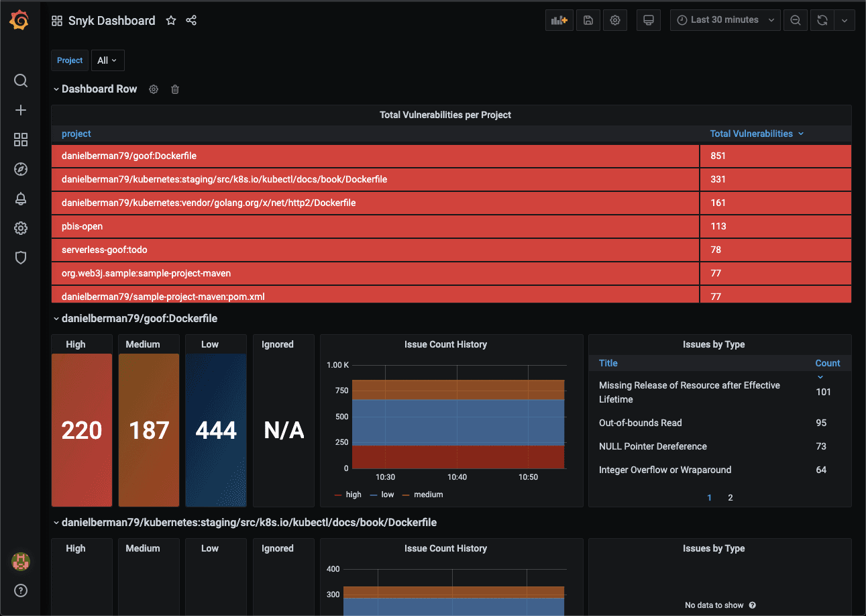Click the Create plus icon in sidebar
866x616 pixels.
click(x=21, y=110)
